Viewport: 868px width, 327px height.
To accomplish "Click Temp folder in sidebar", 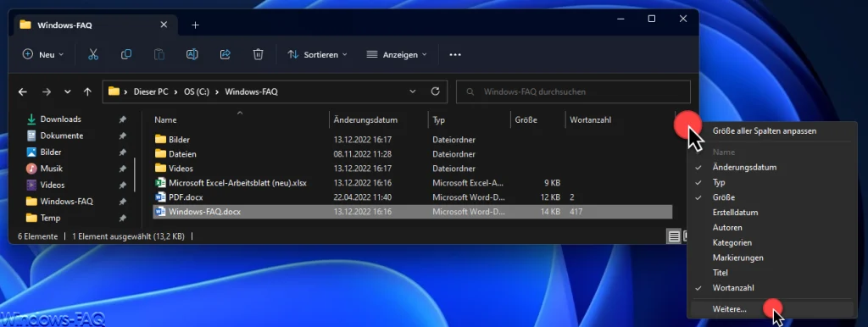I will [x=50, y=218].
